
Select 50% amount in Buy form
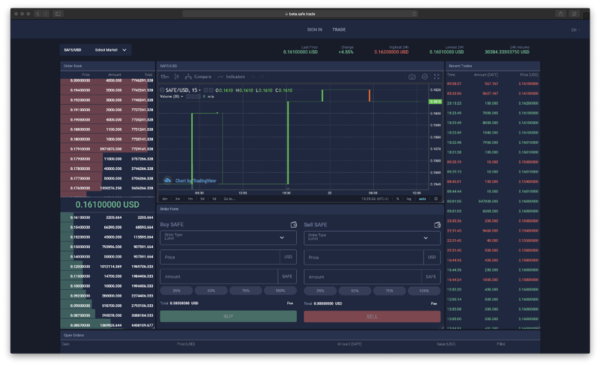[211, 291]
